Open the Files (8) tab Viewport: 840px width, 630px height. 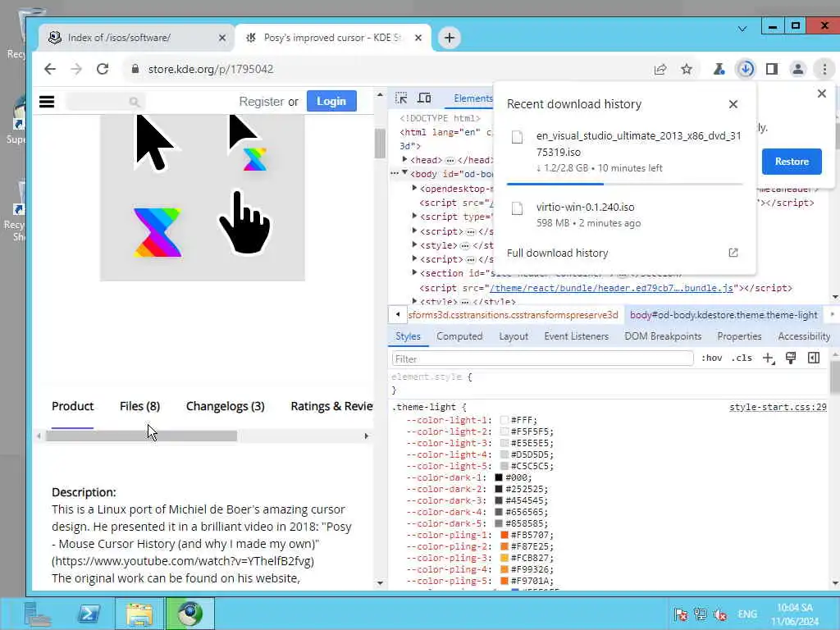coord(139,406)
